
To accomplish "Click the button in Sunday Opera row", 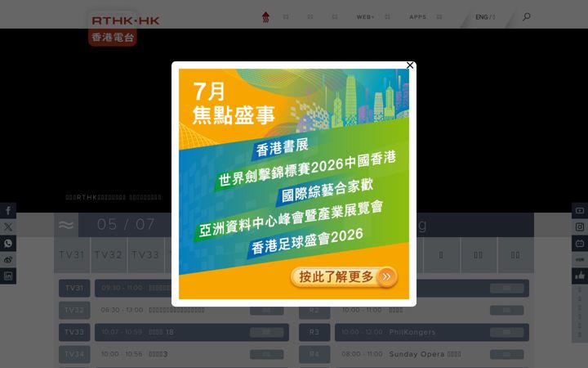I will 506,354.
